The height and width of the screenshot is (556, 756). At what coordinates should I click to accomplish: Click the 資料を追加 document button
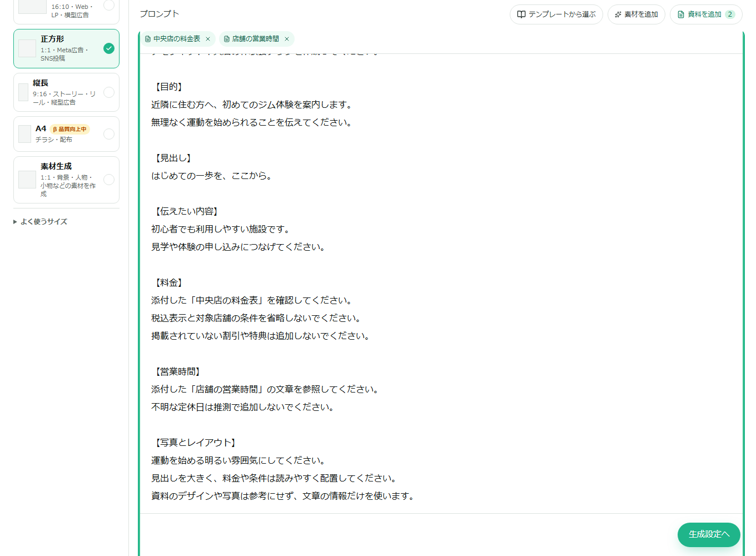click(x=706, y=14)
